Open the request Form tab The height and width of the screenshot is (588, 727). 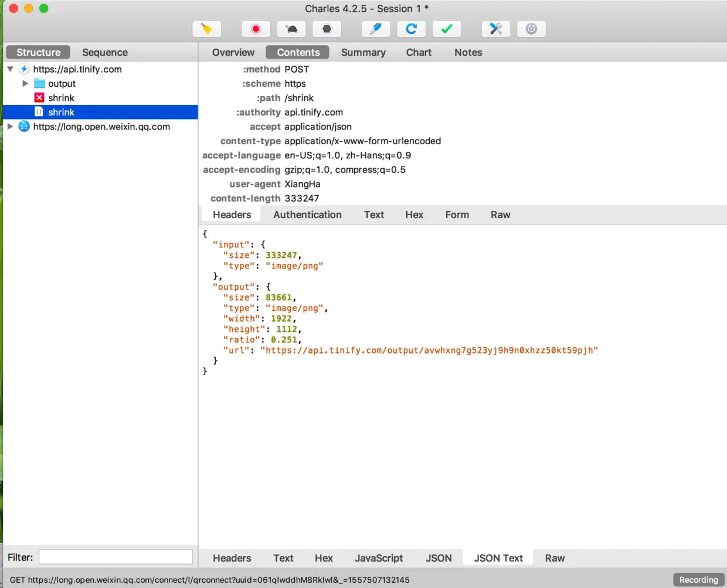[457, 215]
